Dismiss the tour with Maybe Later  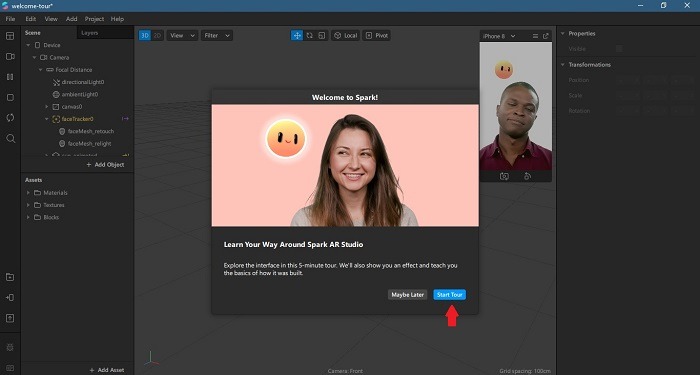(x=407, y=295)
